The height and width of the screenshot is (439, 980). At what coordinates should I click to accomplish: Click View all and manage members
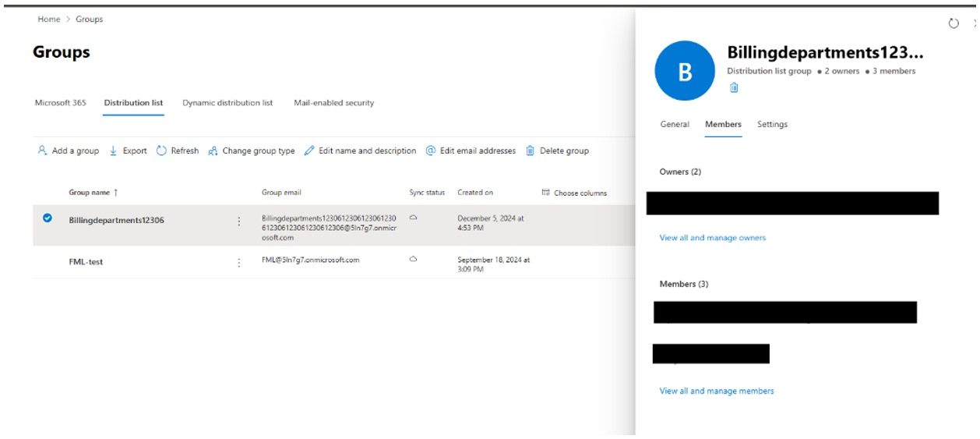(x=716, y=391)
